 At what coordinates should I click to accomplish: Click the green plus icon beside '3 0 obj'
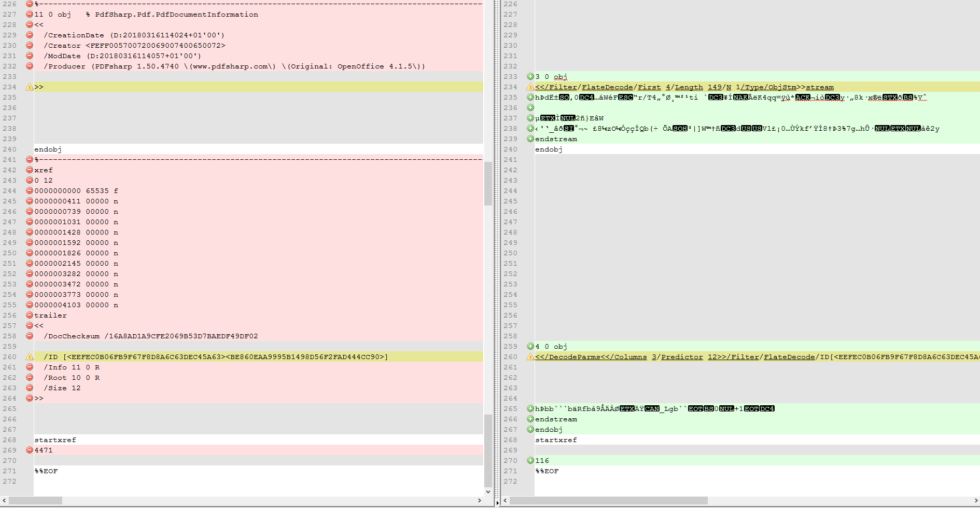[x=530, y=76]
